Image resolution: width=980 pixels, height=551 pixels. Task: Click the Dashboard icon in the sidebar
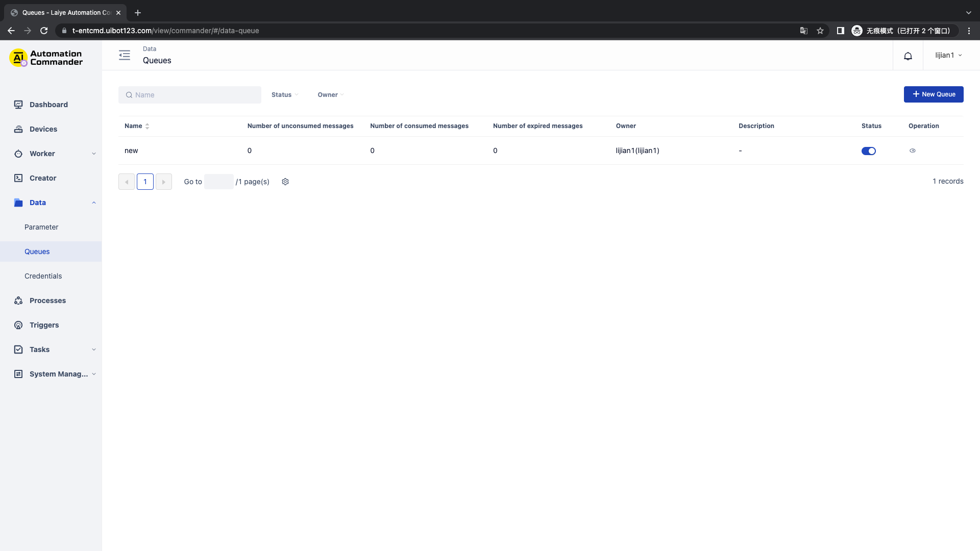[18, 105]
